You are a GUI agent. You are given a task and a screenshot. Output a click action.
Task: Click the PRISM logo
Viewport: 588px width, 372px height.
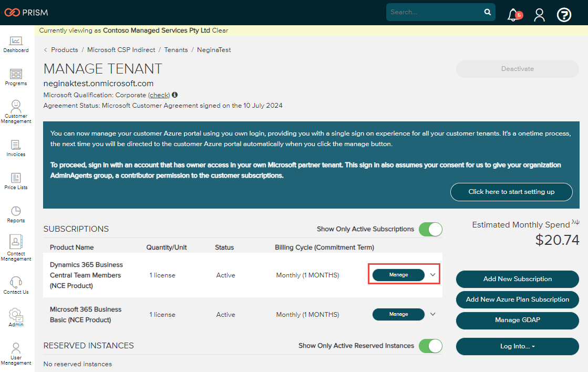click(x=26, y=13)
